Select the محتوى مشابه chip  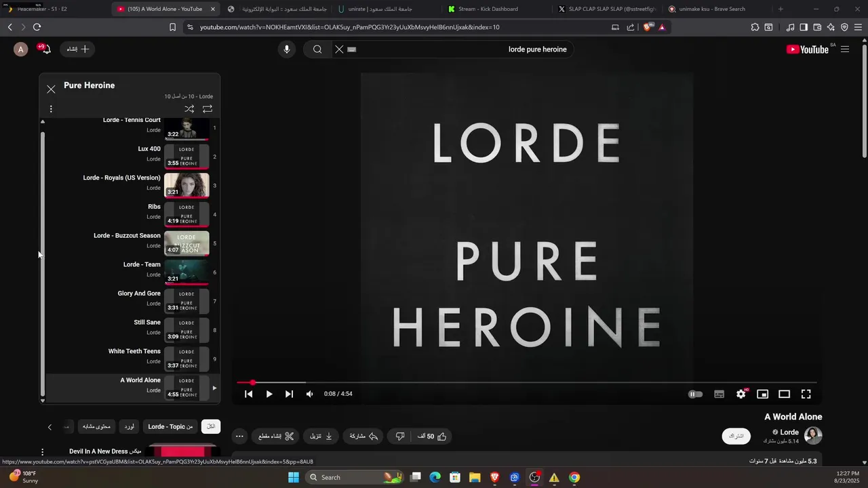[96, 426]
